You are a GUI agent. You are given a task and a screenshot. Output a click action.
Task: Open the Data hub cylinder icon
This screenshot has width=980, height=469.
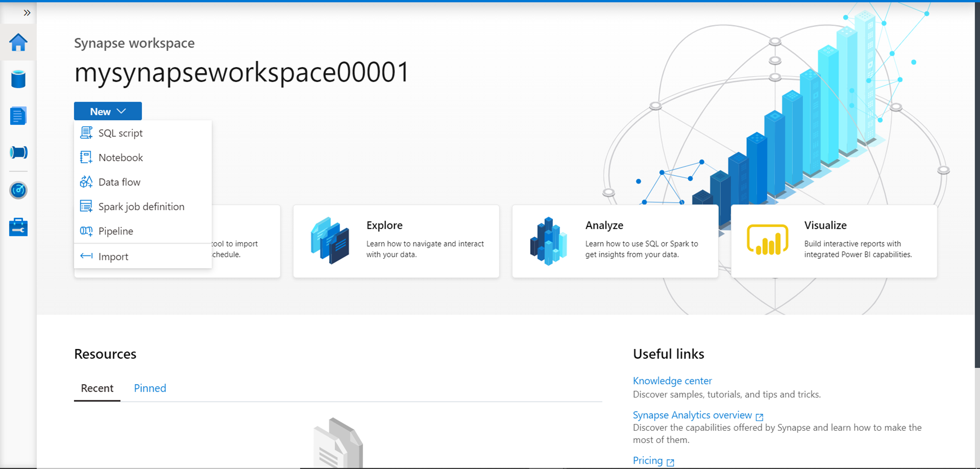[18, 79]
